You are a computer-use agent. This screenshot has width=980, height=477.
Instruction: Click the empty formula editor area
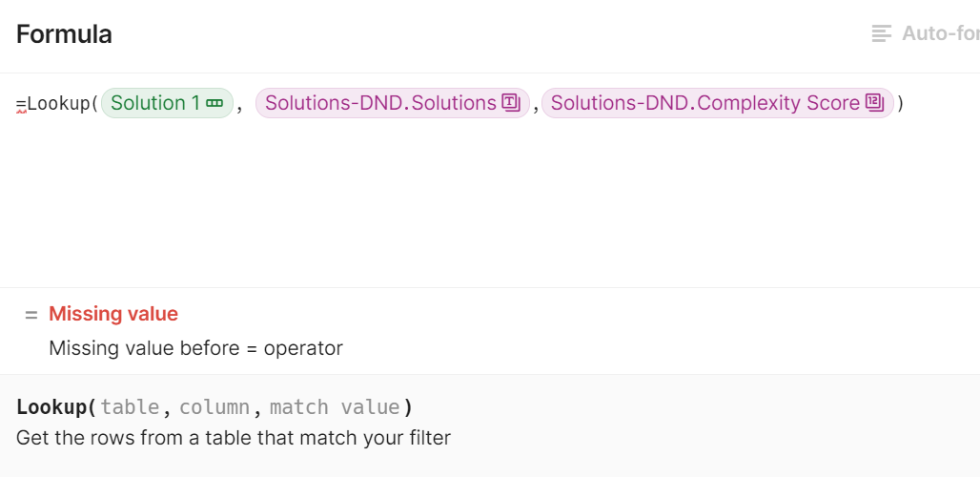[477, 210]
